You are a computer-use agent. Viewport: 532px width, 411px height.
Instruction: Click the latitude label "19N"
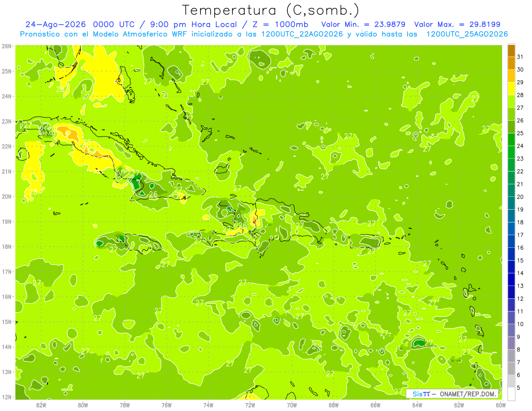[7, 222]
